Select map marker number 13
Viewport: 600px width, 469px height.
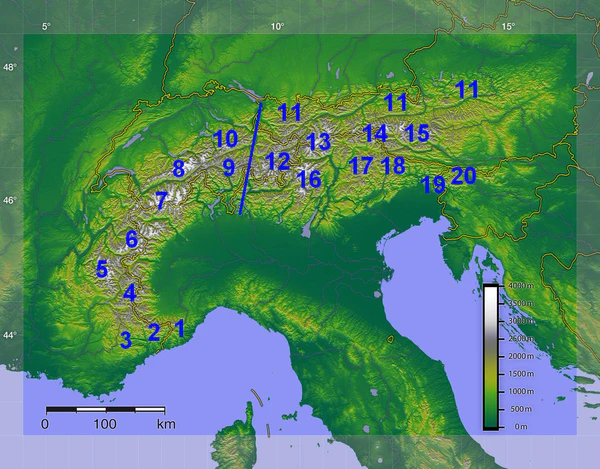[x=318, y=142]
